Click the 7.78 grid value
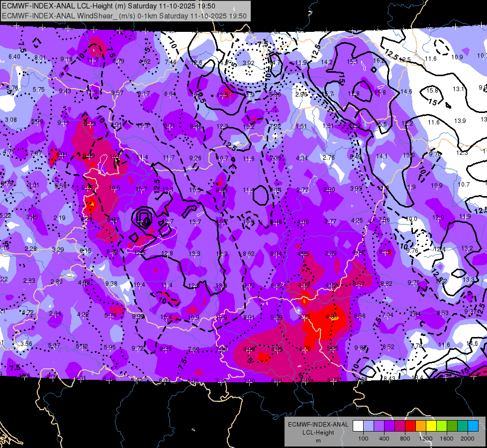Image resolution: width=487 pixels, height=448 pixels. click(416, 346)
